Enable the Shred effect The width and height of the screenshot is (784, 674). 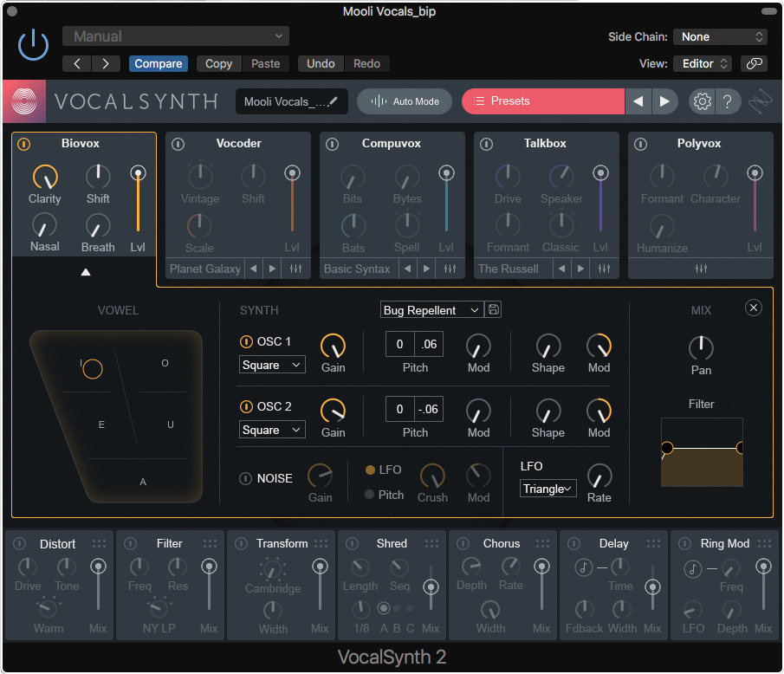click(352, 543)
